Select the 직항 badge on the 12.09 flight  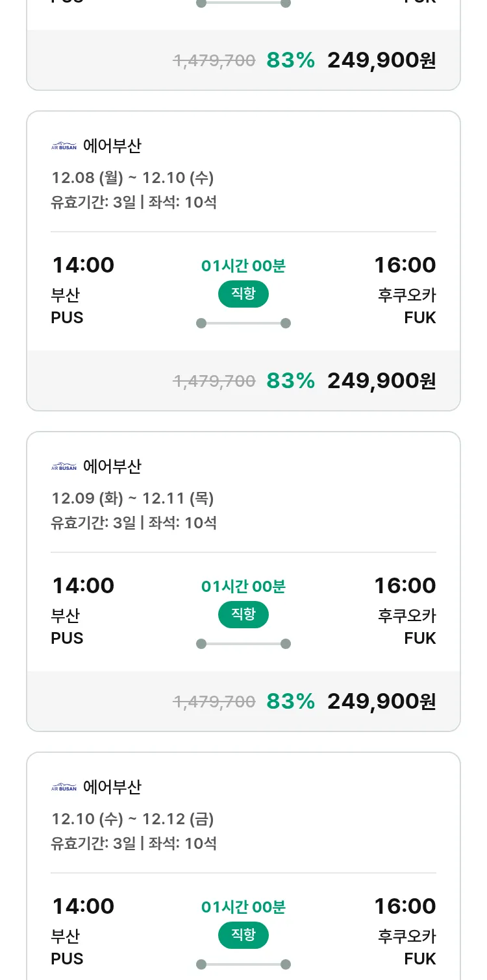coord(243,615)
